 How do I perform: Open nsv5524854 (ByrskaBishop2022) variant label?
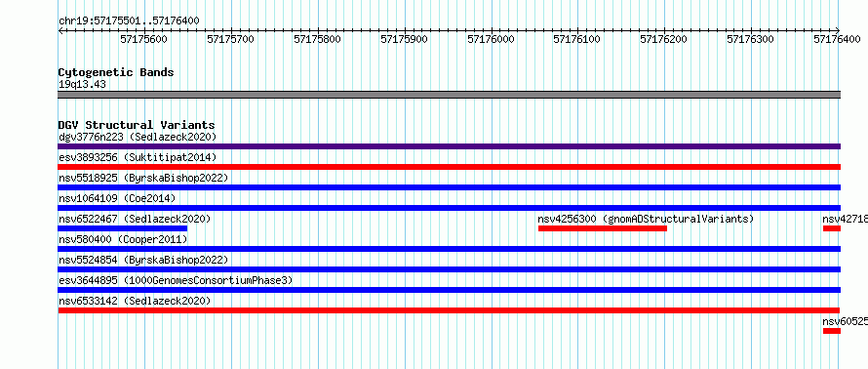(143, 260)
